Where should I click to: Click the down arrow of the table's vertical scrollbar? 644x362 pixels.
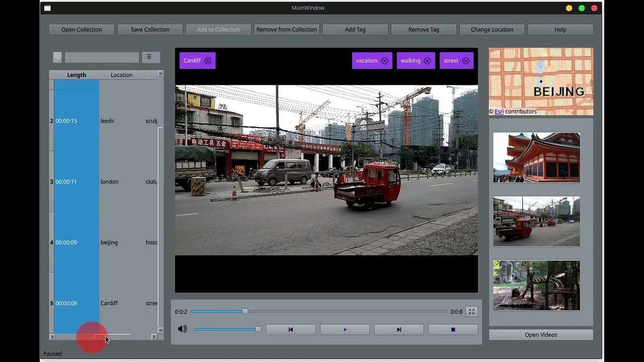point(160,330)
